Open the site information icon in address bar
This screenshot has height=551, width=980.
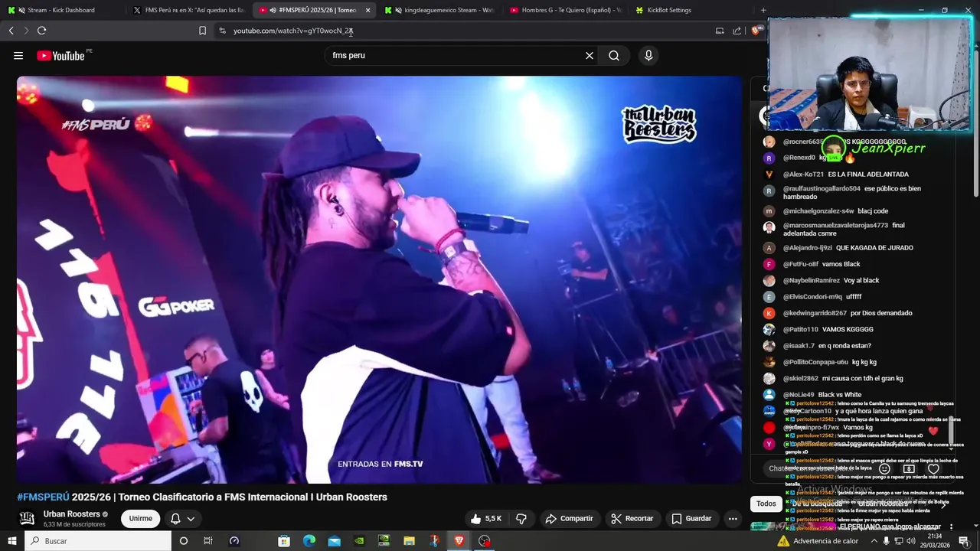click(x=222, y=31)
